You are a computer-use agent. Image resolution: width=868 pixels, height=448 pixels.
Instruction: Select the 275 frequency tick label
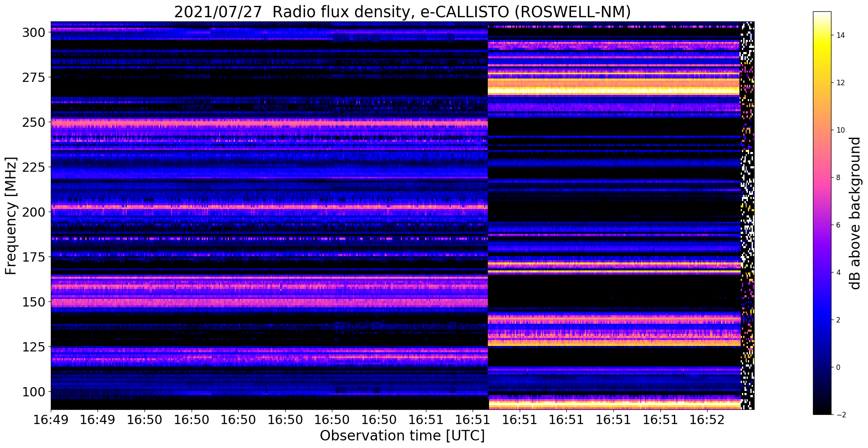(34, 77)
